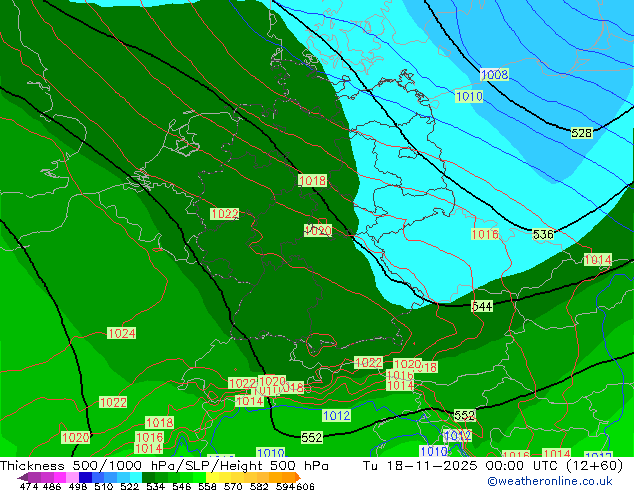Click the 1022 label below the 1024 label
Screen dimensions: 634x490
coord(113,402)
